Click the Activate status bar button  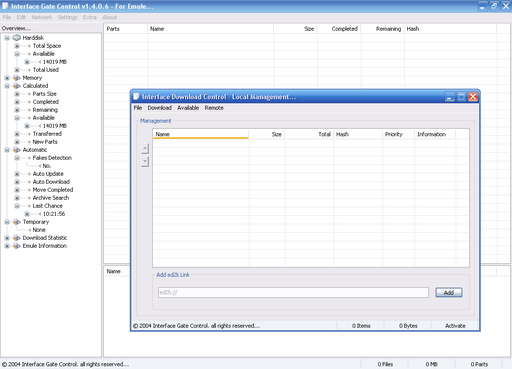tap(455, 326)
